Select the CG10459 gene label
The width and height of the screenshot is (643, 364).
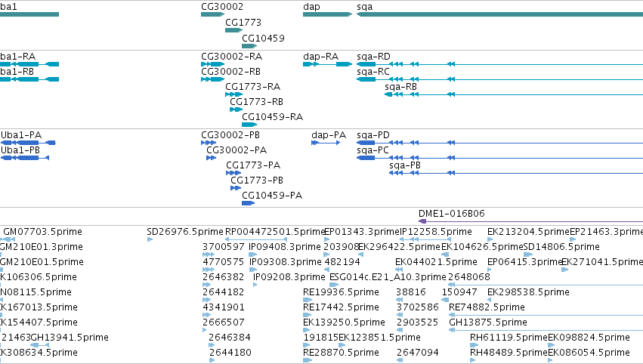point(263,38)
